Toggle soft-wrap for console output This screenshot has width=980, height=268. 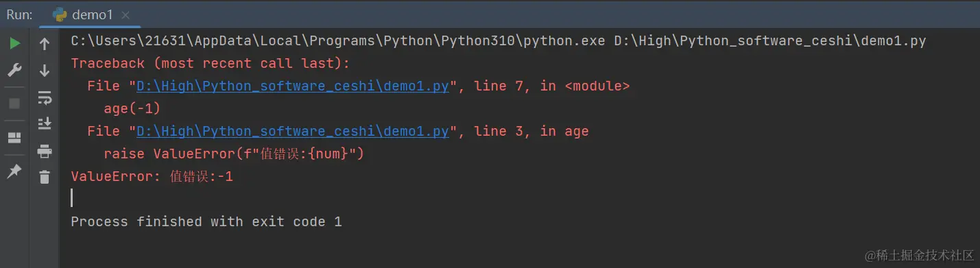click(45, 97)
